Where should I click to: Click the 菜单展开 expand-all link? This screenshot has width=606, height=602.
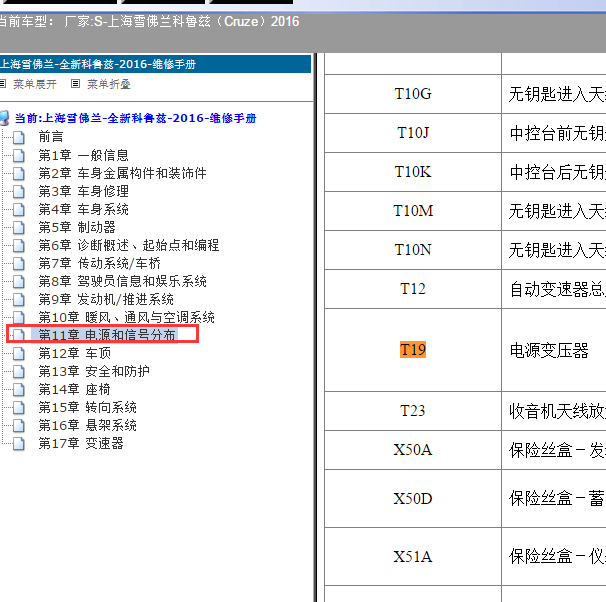pos(35,84)
